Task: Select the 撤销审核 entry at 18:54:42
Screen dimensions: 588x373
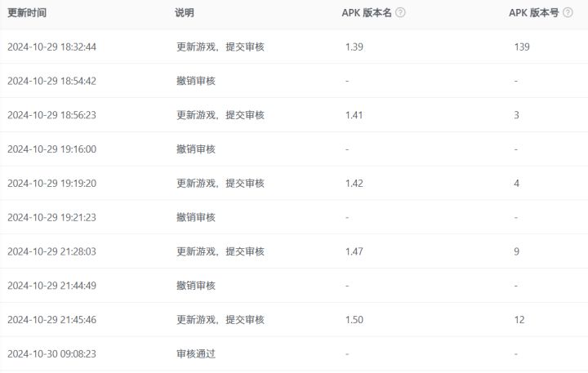Action: tap(196, 82)
